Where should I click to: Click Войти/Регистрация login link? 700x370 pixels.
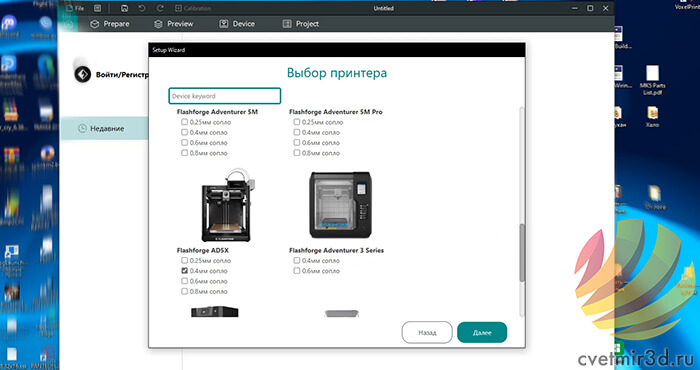click(x=122, y=75)
